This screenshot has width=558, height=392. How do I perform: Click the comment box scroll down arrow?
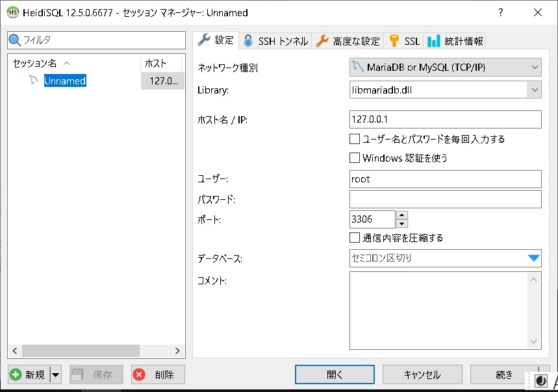point(533,341)
